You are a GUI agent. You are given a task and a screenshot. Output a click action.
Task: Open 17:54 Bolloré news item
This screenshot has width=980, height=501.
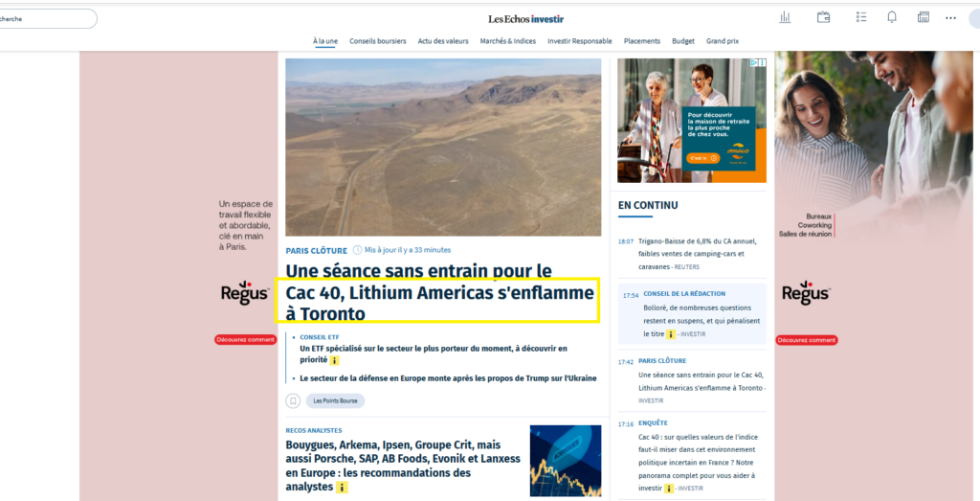point(702,321)
